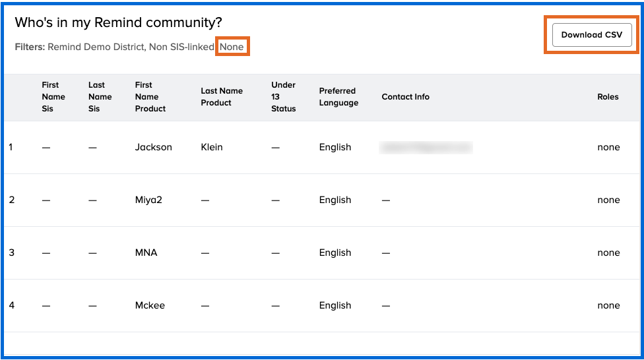
Task: Click the Last Name Sis column header
Action: pyautogui.click(x=100, y=97)
